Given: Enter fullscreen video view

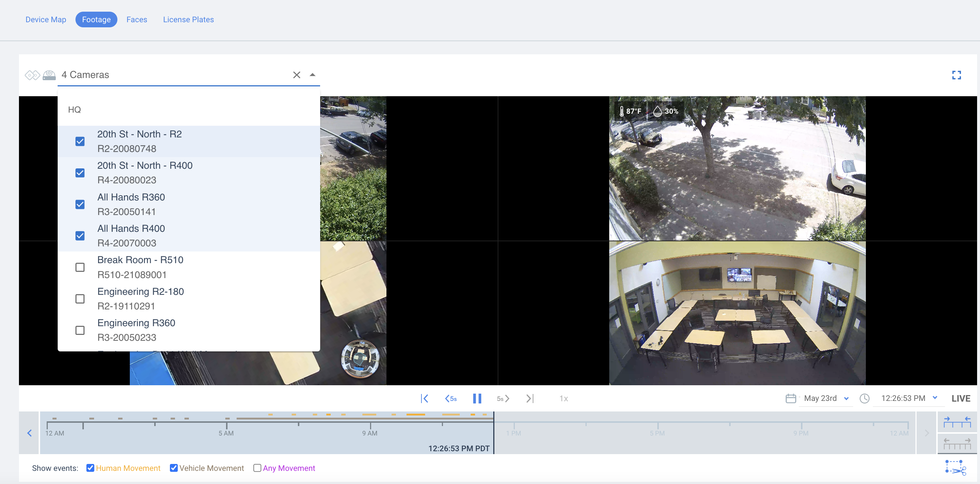Looking at the screenshot, I should (x=956, y=75).
